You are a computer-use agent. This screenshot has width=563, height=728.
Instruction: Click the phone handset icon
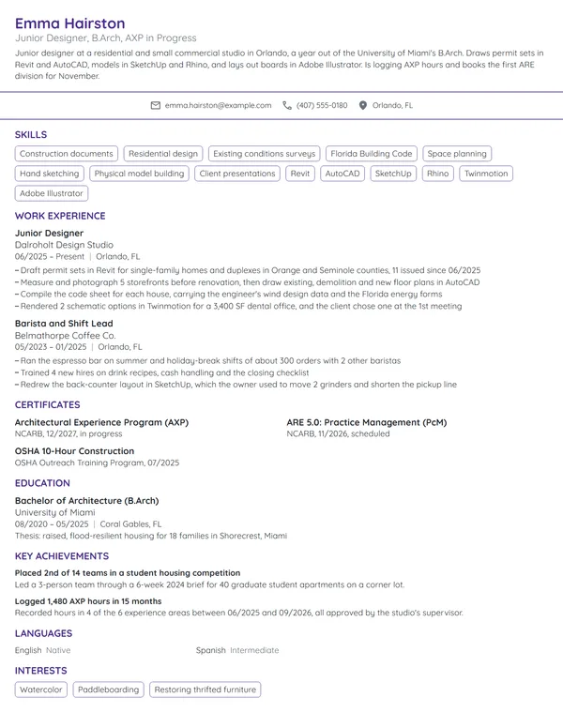tap(287, 105)
